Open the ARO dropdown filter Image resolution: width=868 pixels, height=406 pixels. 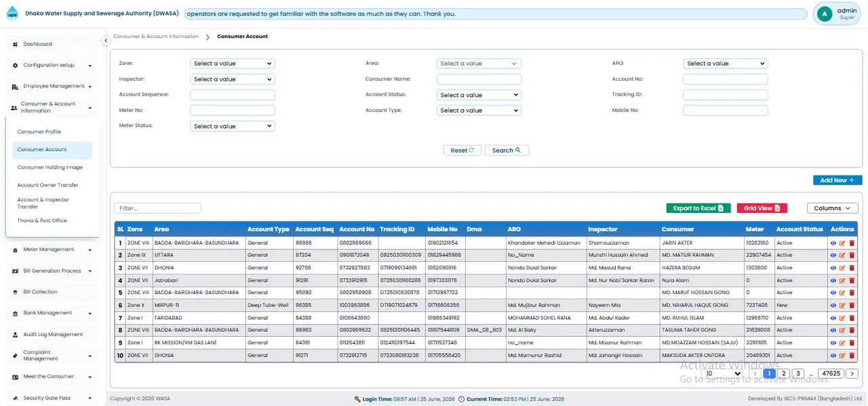pyautogui.click(x=725, y=64)
